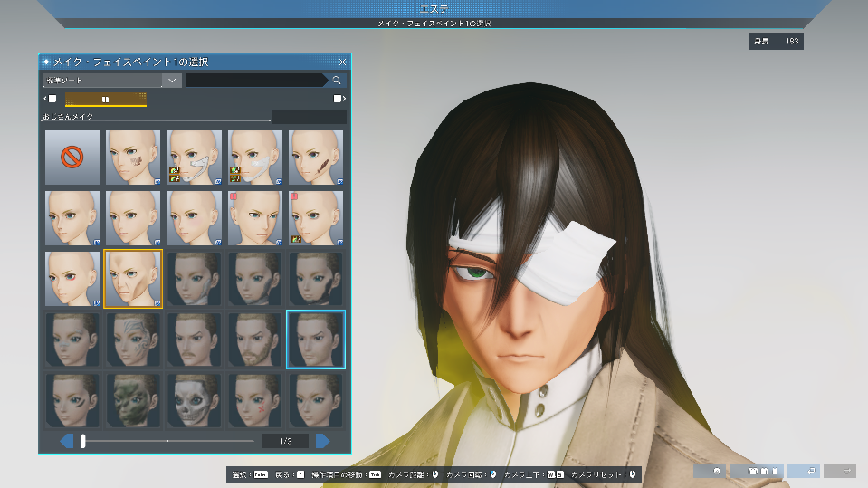Select the frowning face makeup with red tag
The image size is (868, 488).
coord(254,218)
